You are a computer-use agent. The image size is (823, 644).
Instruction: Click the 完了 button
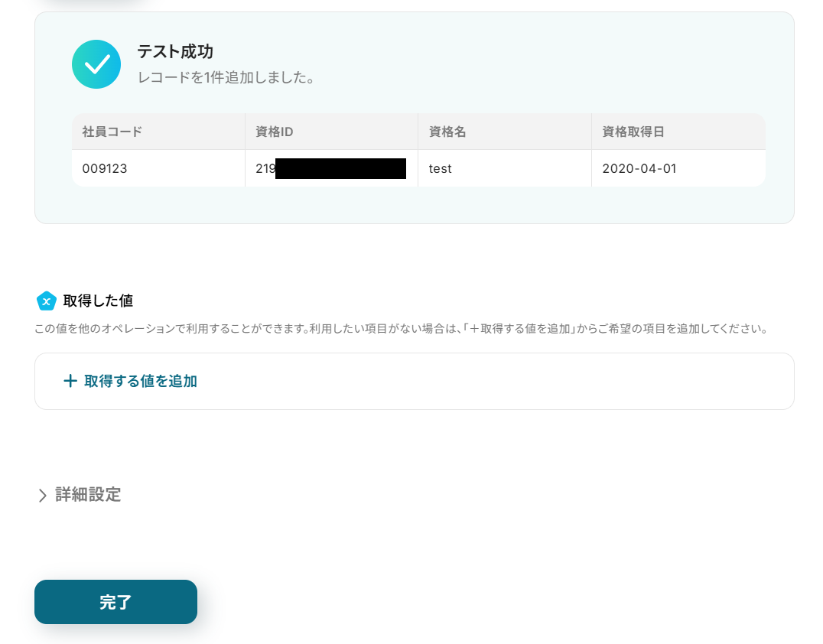click(x=116, y=602)
